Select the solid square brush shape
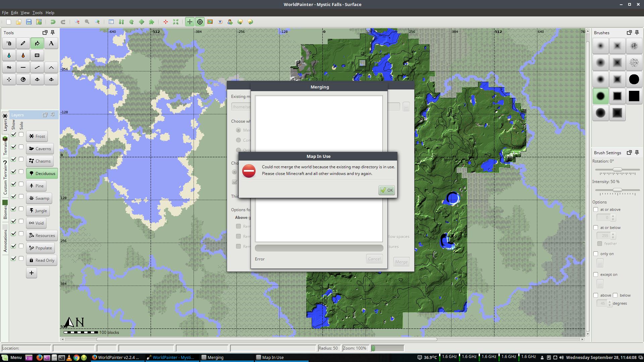 pyautogui.click(x=634, y=96)
